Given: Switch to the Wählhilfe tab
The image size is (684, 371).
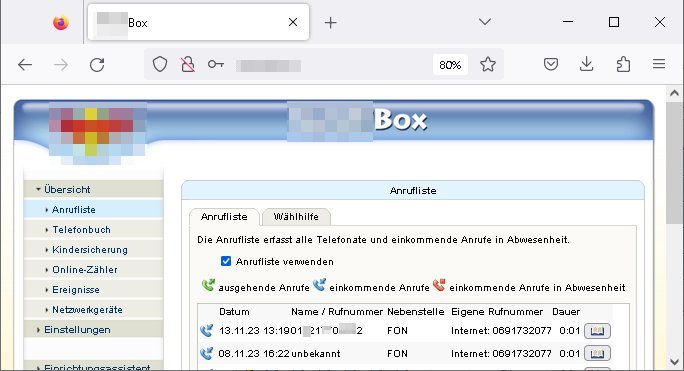Looking at the screenshot, I should coord(296,217).
